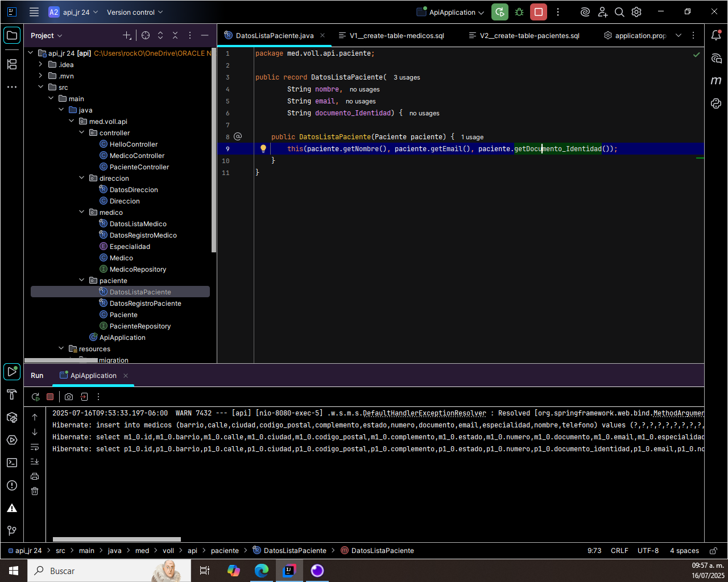The width and height of the screenshot is (728, 582).
Task: Open the api_jr 24 project dropdown
Action: click(73, 12)
